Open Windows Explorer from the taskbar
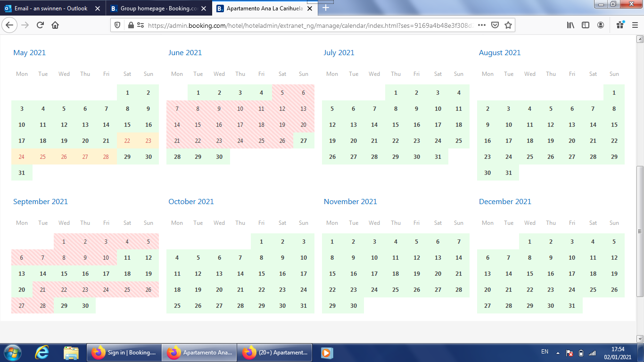Viewport: 644px width, 362px height. point(71,353)
